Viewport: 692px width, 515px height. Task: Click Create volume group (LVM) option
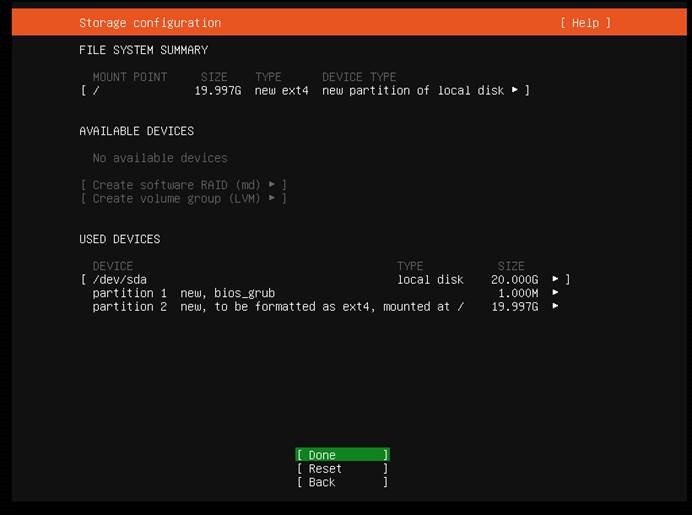(184, 199)
